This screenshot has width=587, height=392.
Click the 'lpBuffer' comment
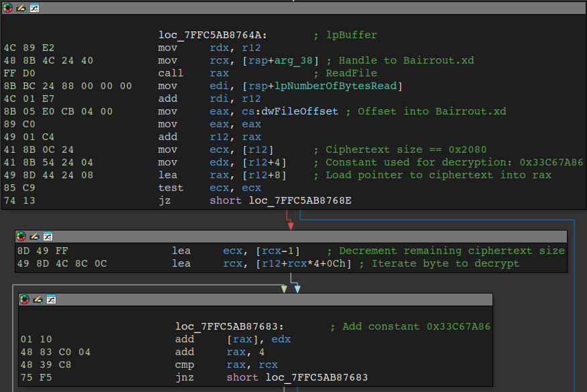click(x=345, y=36)
